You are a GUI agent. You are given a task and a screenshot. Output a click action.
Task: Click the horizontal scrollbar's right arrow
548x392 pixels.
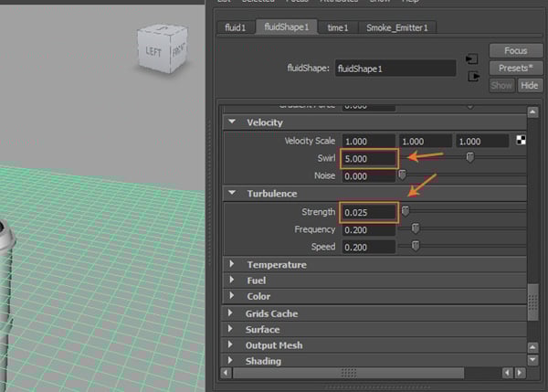[x=519, y=373]
